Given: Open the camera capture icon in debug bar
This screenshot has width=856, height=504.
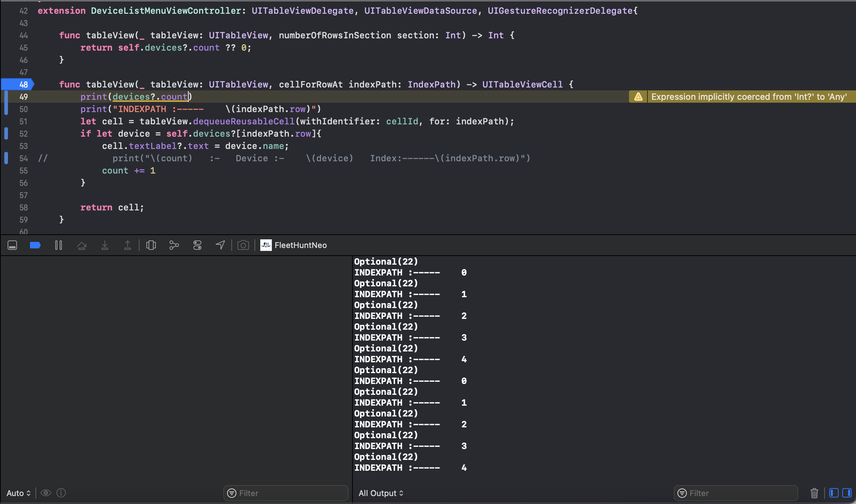Looking at the screenshot, I should click(243, 245).
